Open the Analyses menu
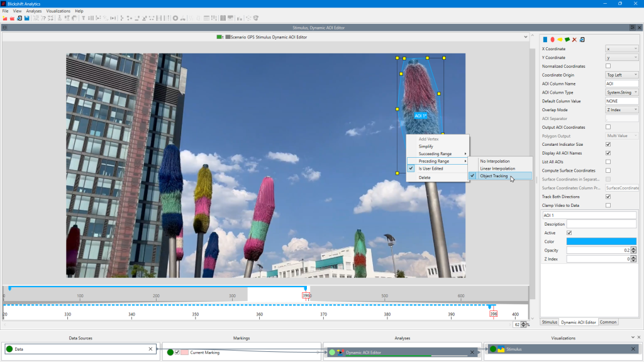This screenshot has width=644, height=362. click(34, 11)
